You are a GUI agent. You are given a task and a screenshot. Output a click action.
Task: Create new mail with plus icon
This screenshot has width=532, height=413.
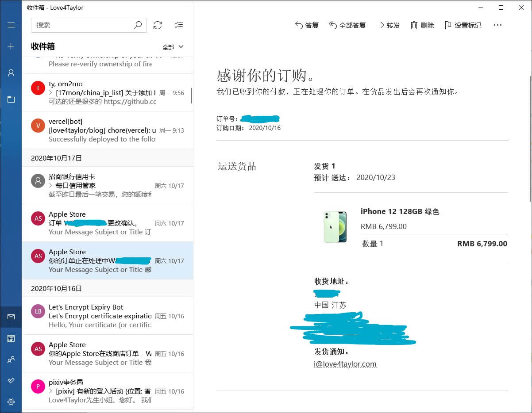[x=11, y=46]
